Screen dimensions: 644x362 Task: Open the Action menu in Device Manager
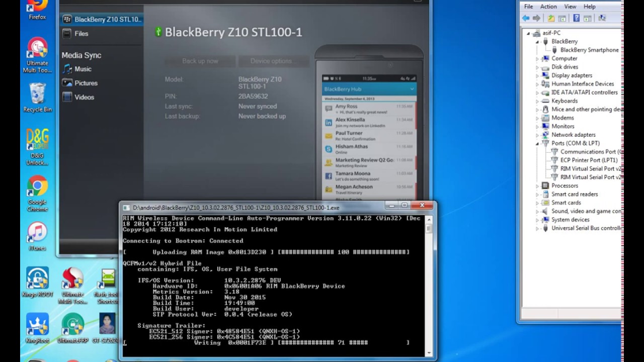point(548,7)
